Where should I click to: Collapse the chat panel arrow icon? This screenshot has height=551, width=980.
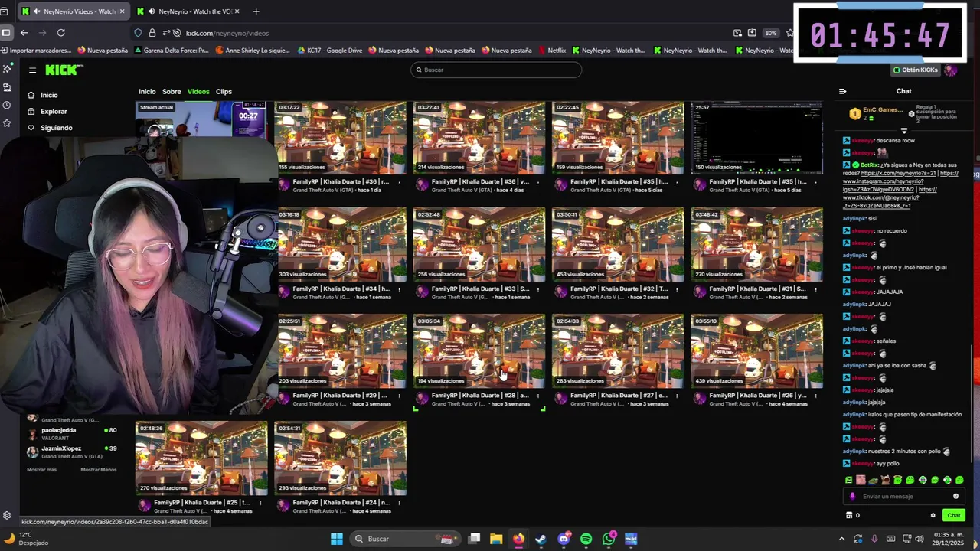[x=842, y=91]
